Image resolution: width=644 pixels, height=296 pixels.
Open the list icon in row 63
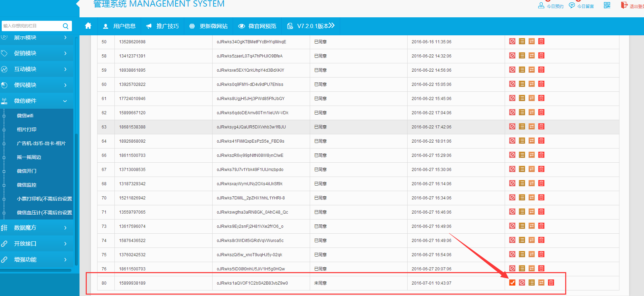(522, 126)
